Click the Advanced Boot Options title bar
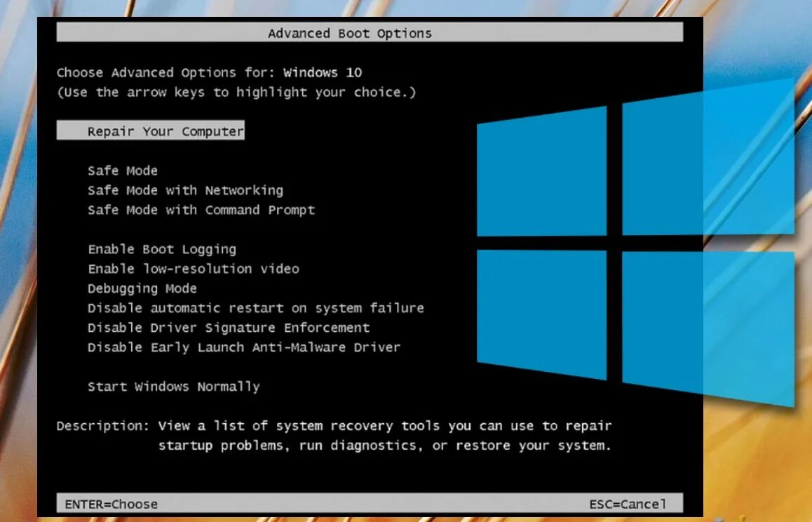The width and height of the screenshot is (812, 522). [349, 32]
